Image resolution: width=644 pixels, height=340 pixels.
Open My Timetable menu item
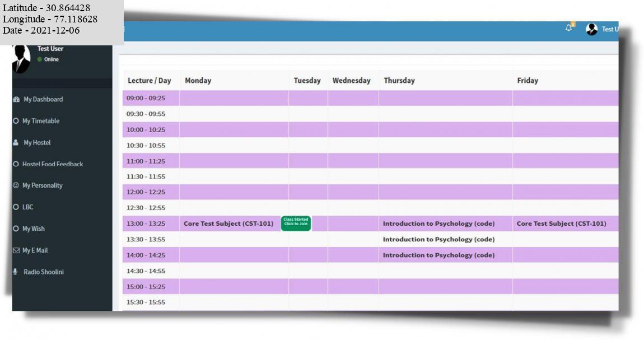(41, 121)
